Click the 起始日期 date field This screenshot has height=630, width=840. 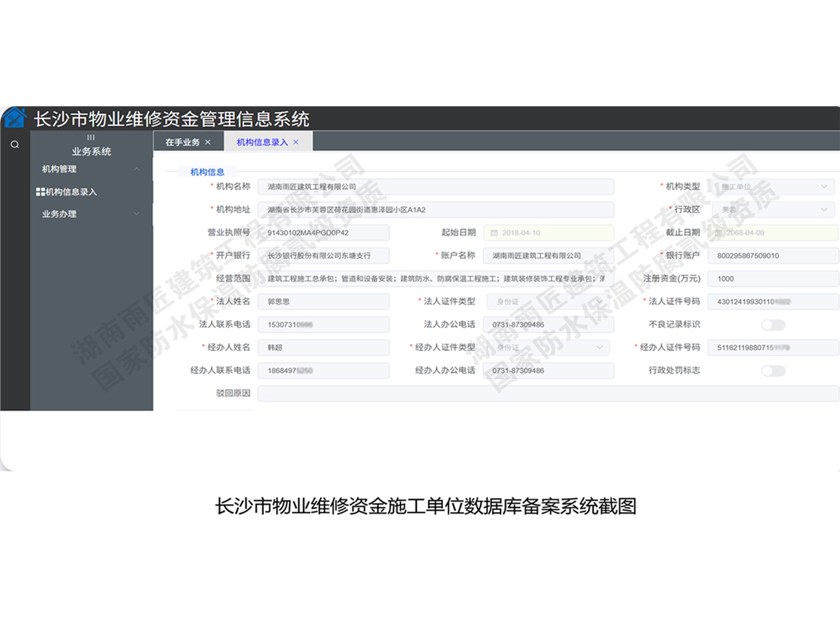(x=549, y=233)
